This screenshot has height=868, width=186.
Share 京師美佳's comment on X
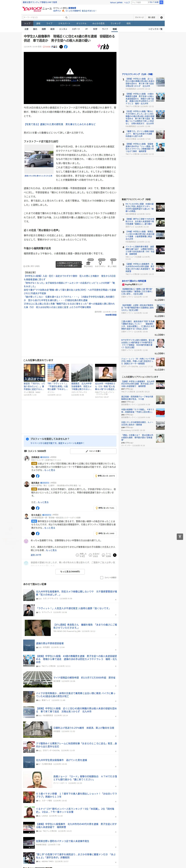pos(33,476)
